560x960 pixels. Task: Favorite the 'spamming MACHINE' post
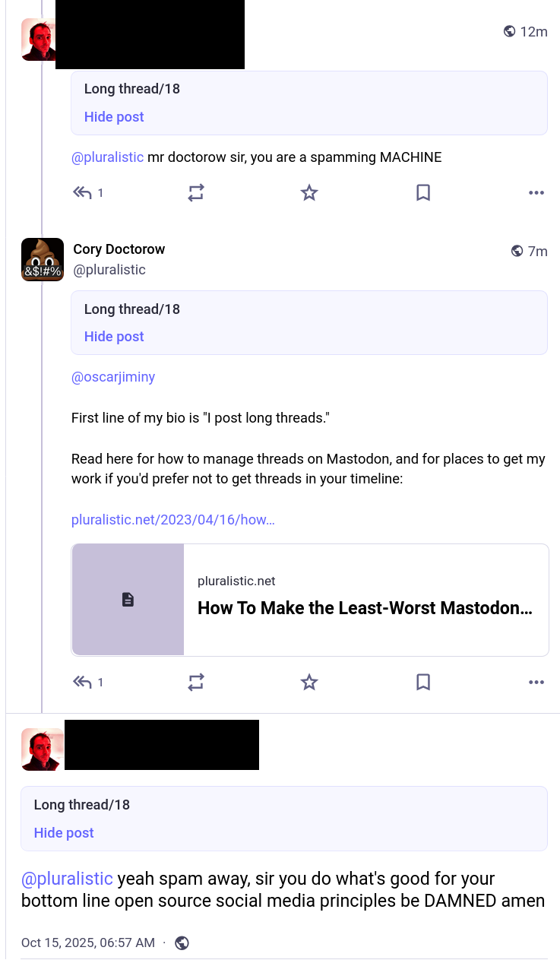(x=308, y=193)
